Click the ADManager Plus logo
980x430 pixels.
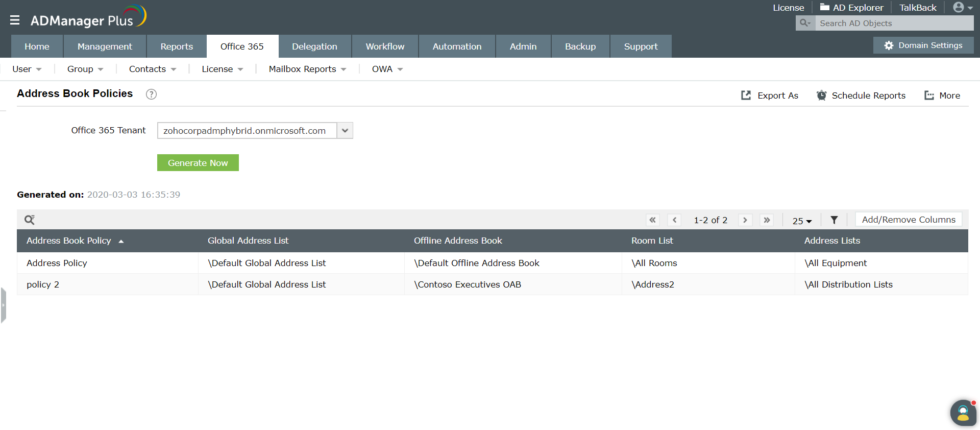tap(88, 17)
